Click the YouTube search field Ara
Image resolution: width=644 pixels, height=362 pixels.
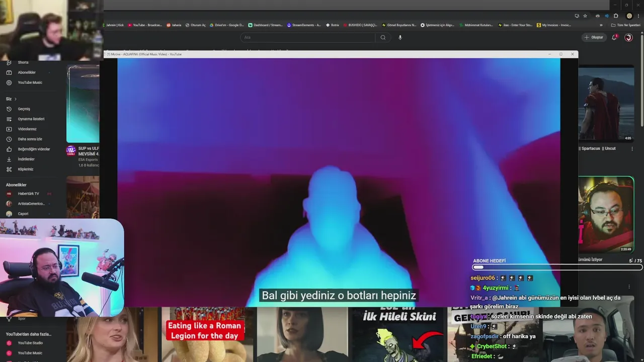point(307,37)
